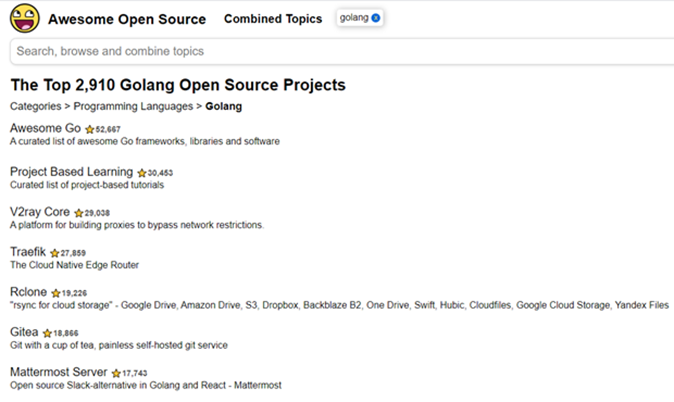The image size is (674, 402).
Task: Select the Golang breadcrumb
Action: click(x=224, y=106)
